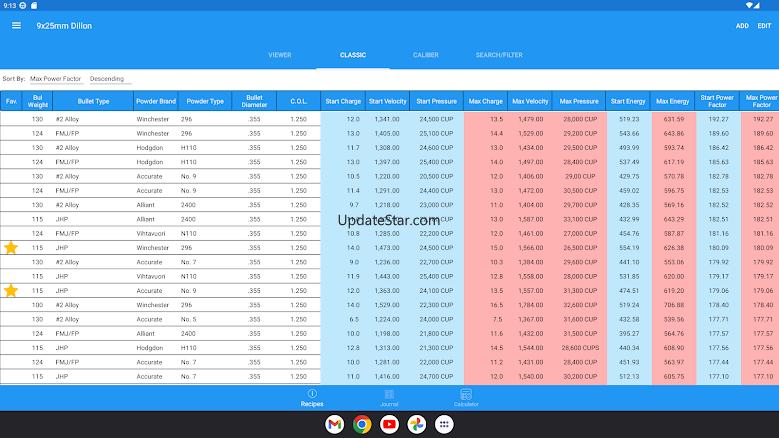Viewport: 779px width, 438px height.
Task: Select max pressure cell '28,600 CUPS'
Action: pyautogui.click(x=580, y=348)
